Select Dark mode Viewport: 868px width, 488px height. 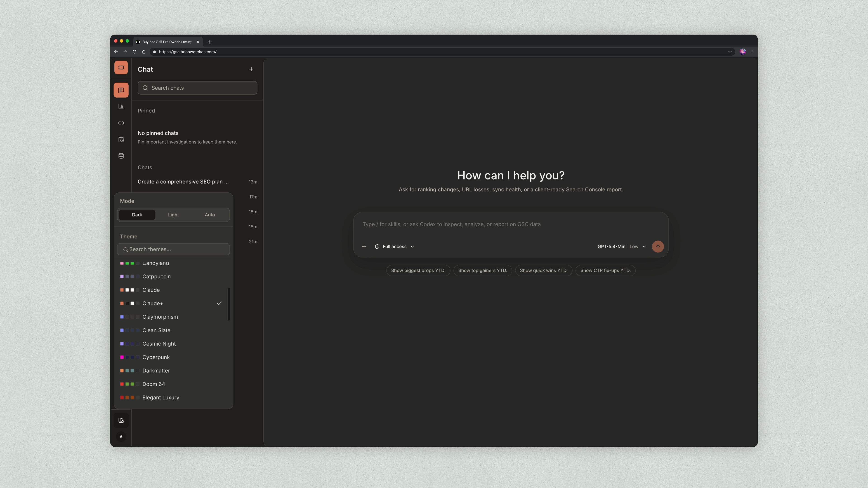(137, 215)
